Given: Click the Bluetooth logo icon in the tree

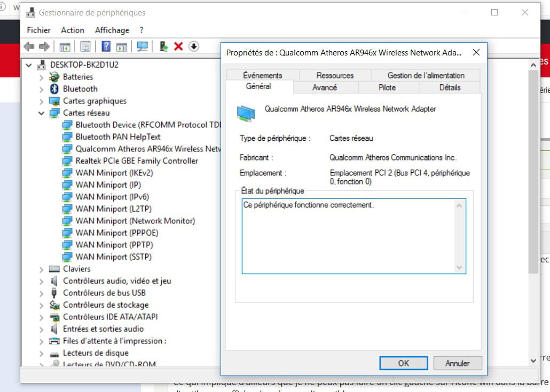Looking at the screenshot, I should 54,89.
